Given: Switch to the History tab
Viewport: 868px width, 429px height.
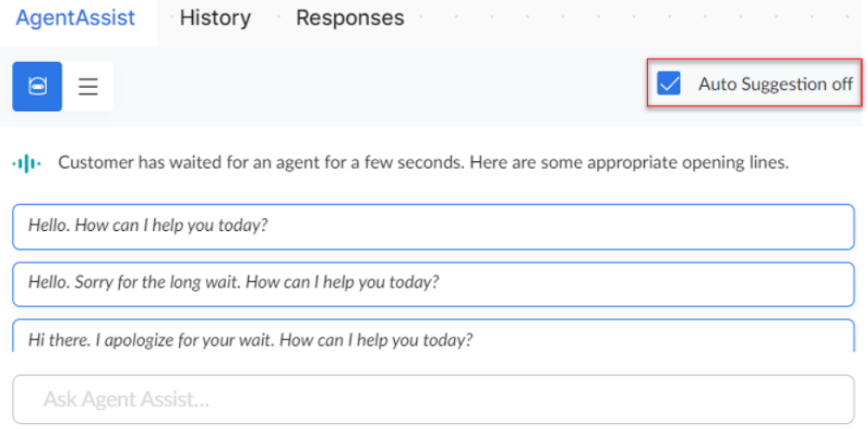Looking at the screenshot, I should 215,18.
